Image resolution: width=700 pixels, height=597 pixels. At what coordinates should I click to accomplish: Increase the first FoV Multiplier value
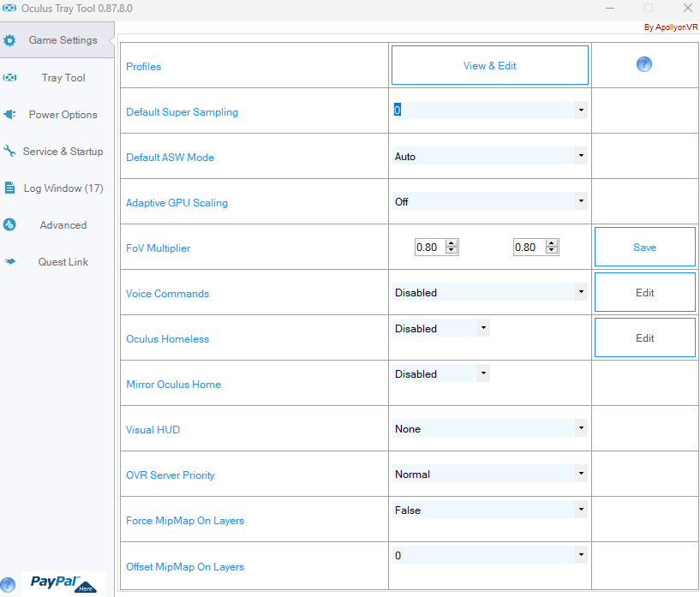pyautogui.click(x=452, y=243)
